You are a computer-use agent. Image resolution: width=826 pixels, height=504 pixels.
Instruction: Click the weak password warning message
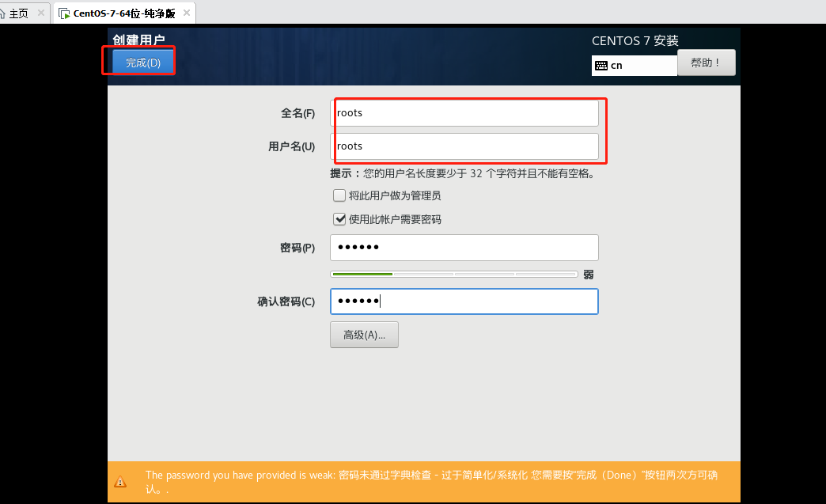pos(431,481)
